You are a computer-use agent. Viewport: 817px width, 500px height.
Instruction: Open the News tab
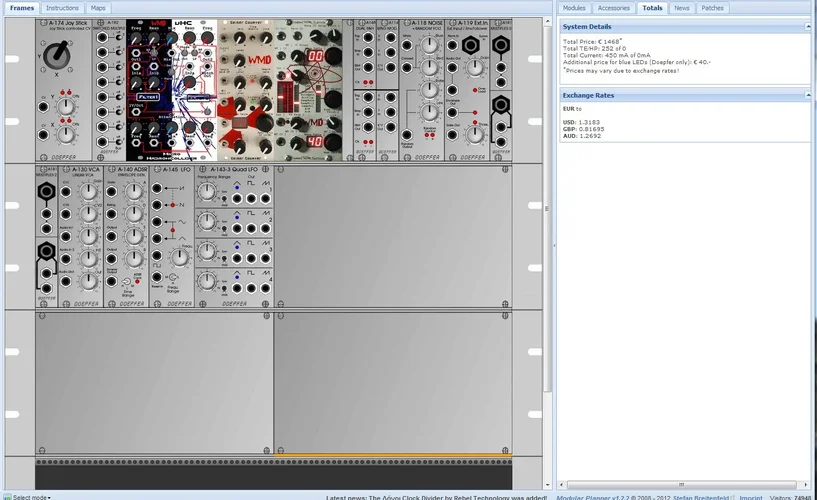[x=682, y=8]
